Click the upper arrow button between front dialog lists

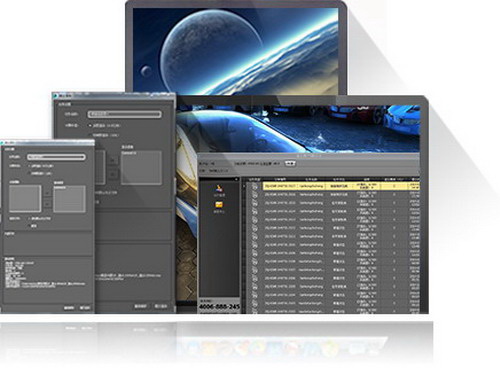pos(48,193)
